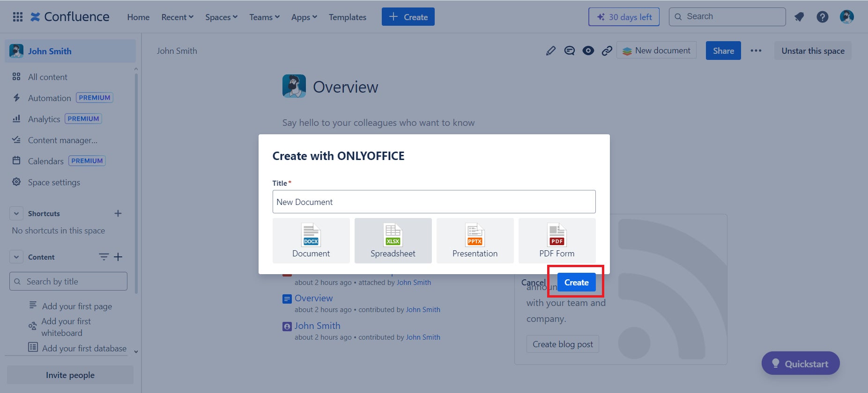
Task: Click the blue Create button in dialog
Action: pos(576,283)
